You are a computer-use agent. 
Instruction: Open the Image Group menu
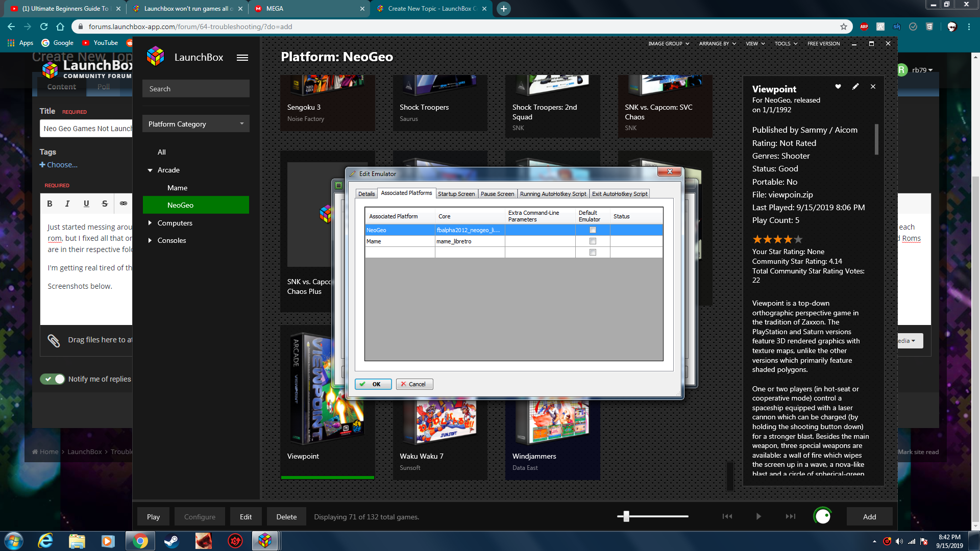coord(669,44)
